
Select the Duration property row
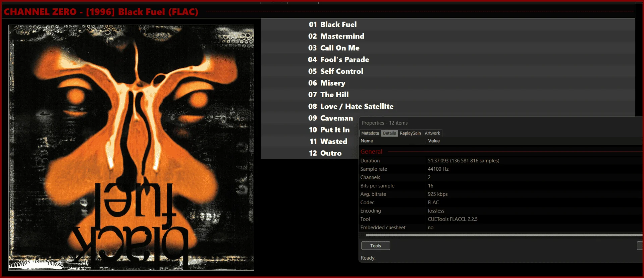pos(501,161)
